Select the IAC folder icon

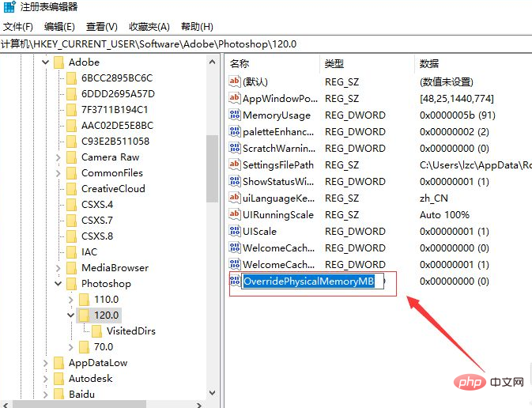point(72,252)
